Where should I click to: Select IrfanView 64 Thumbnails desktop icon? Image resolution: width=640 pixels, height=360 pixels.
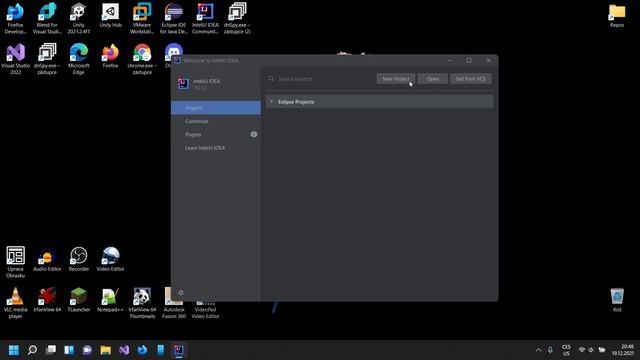142,303
